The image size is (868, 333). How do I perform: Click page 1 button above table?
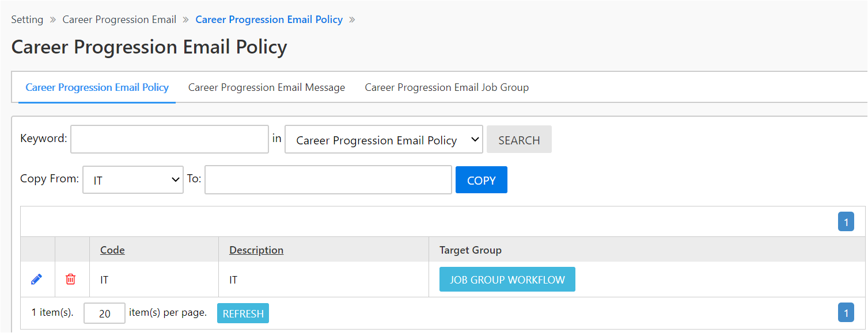click(x=846, y=222)
